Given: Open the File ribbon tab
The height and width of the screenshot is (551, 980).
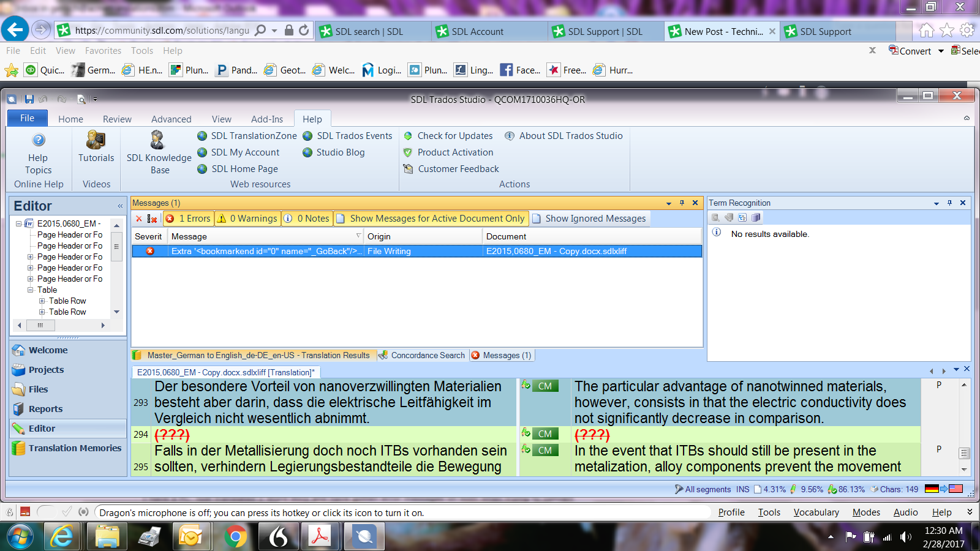Looking at the screenshot, I should [27, 118].
